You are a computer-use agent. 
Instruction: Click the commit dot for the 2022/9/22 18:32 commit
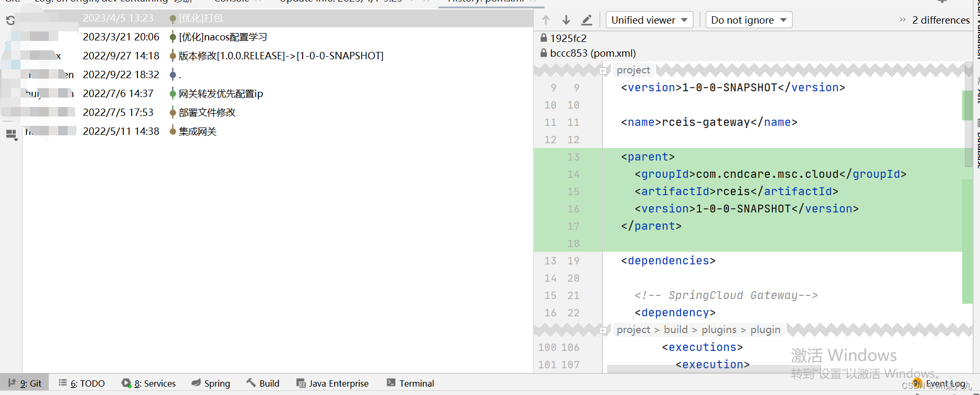[173, 74]
